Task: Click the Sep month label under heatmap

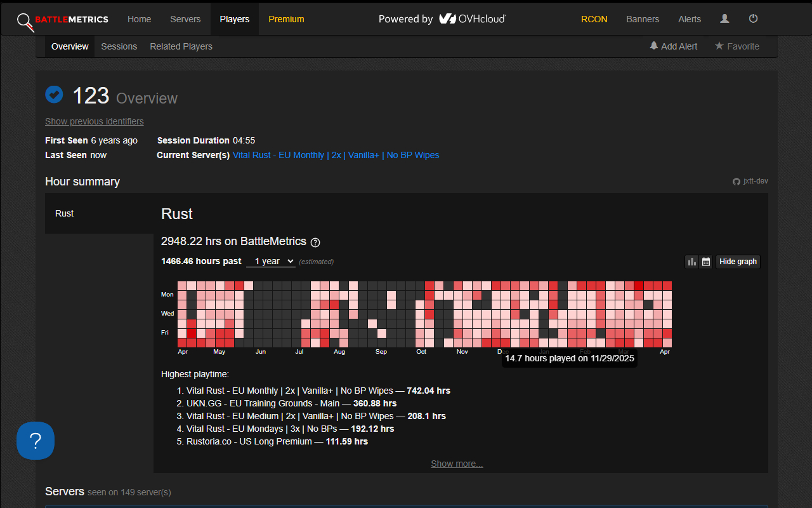Action: pos(381,352)
